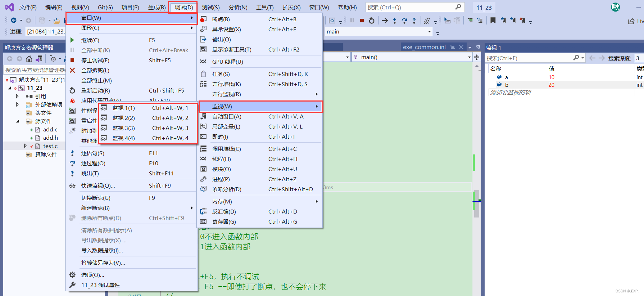Image resolution: width=644 pixels, height=296 pixels.
Task: Open the 图形(C) submenu
Action: (x=132, y=28)
